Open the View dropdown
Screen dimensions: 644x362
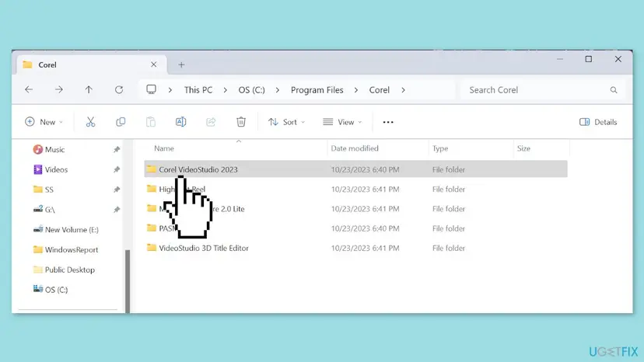342,122
